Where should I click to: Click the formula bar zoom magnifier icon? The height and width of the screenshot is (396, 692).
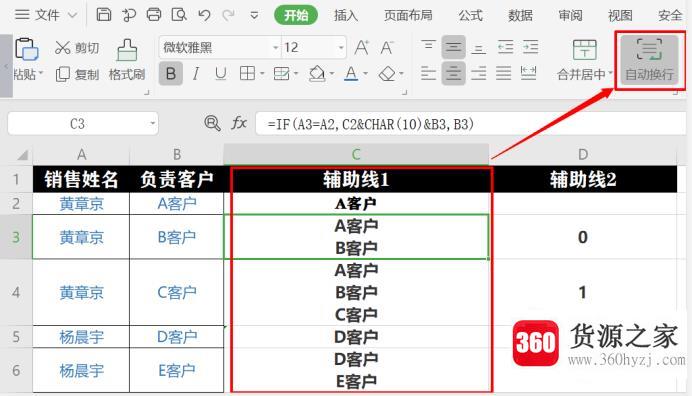click(x=212, y=123)
